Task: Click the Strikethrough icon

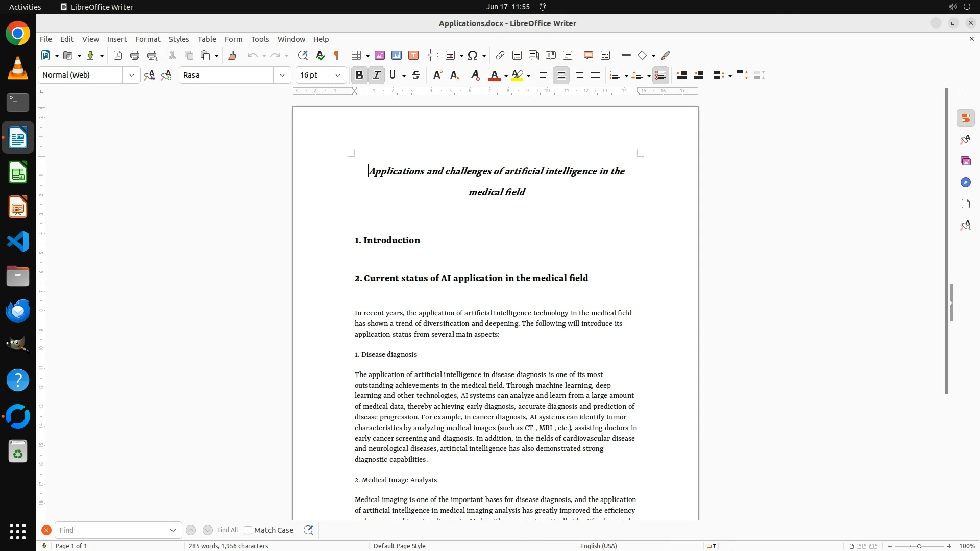Action: click(x=416, y=76)
